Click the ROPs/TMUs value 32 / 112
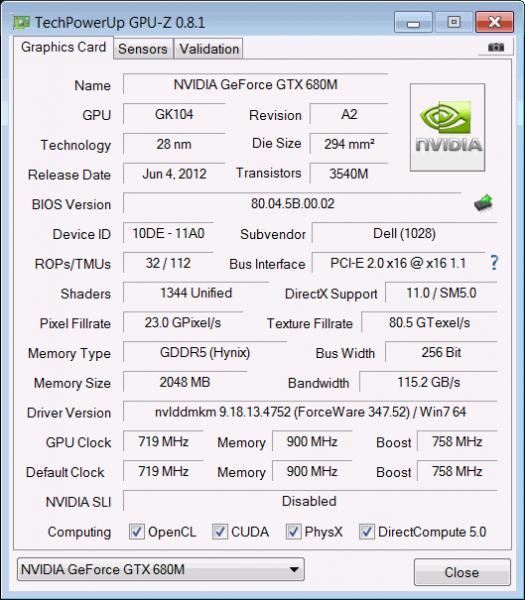The height and width of the screenshot is (600, 525). click(168, 263)
